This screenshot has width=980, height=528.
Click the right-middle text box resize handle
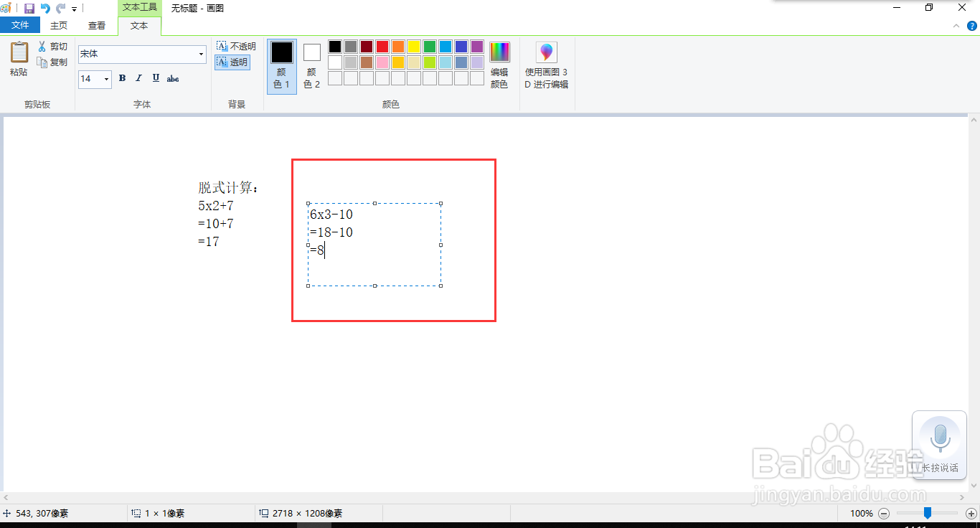click(440, 245)
